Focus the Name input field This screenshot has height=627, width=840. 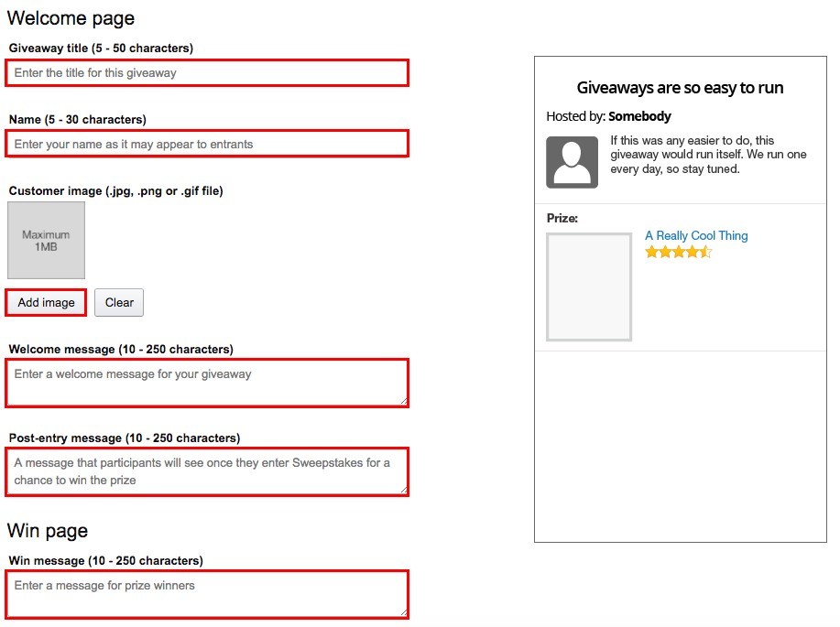click(x=207, y=144)
